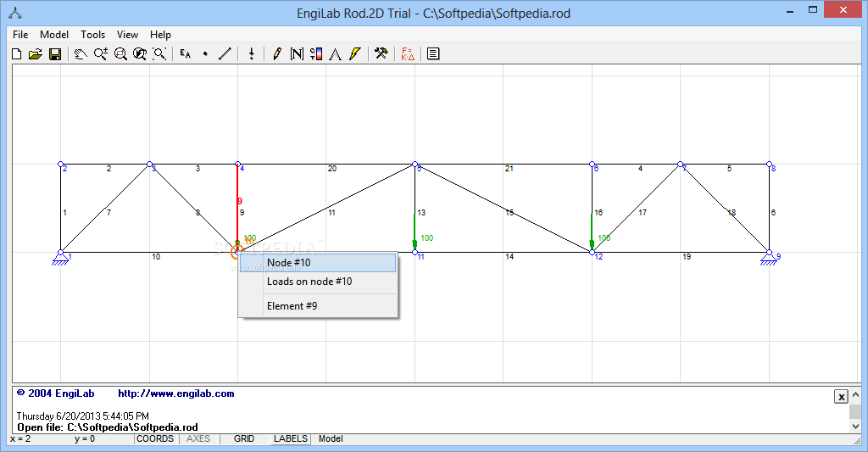
Task: Click diagonal element label 11
Action: (331, 212)
